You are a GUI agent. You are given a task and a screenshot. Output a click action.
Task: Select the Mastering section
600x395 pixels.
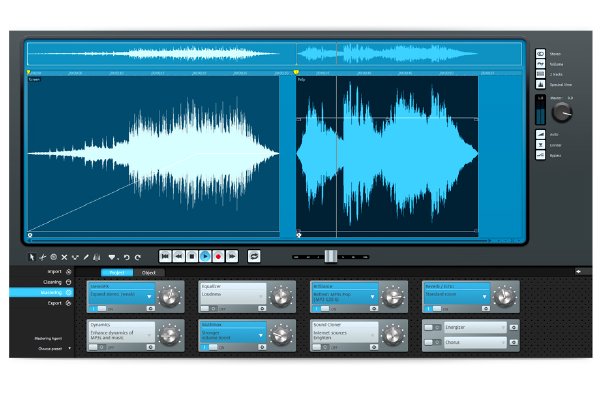[41, 292]
